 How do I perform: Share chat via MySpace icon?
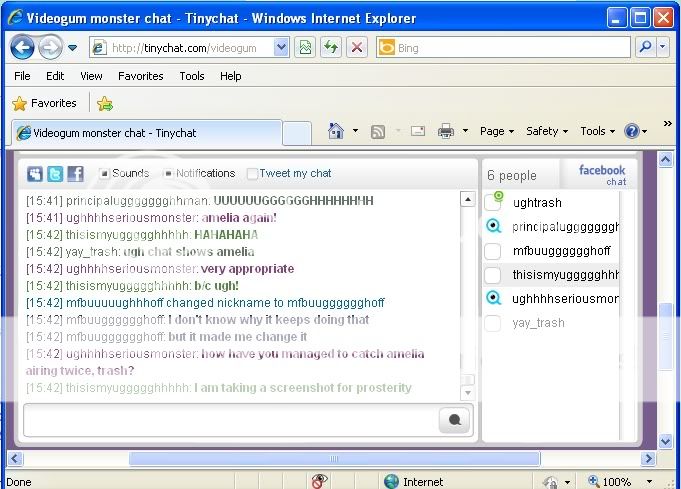tap(35, 174)
